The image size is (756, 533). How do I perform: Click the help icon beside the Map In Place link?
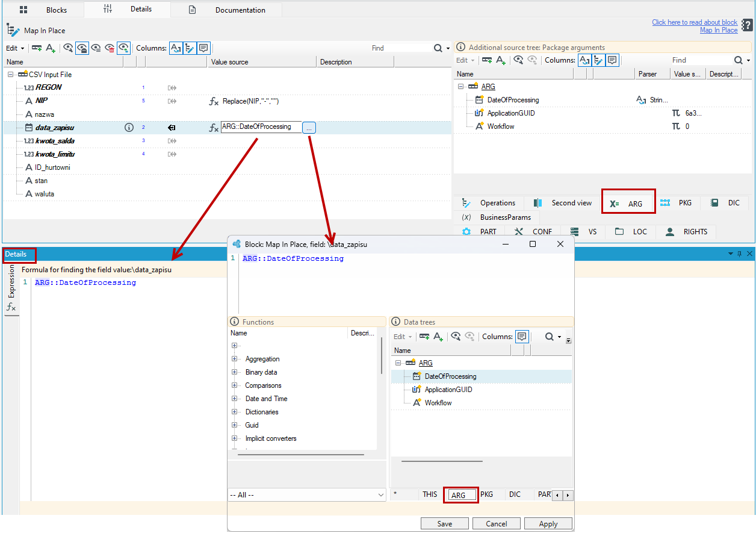tap(747, 25)
